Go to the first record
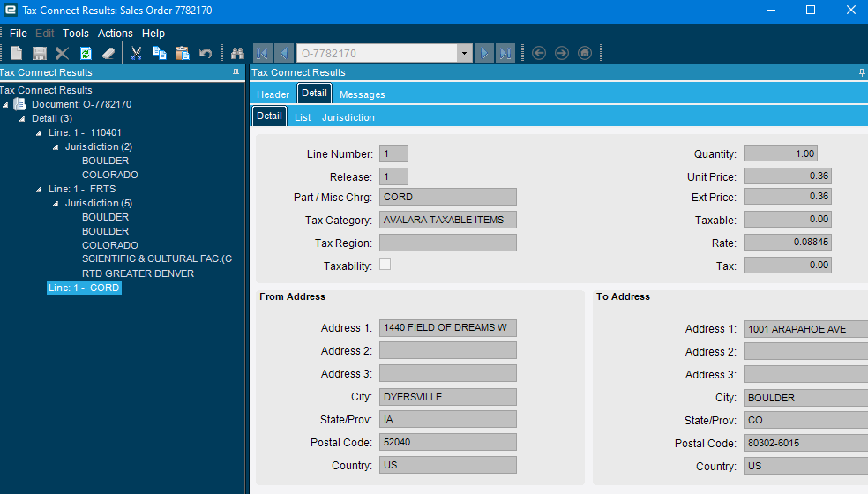Viewport: 868px width, 494px height. pyautogui.click(x=262, y=53)
